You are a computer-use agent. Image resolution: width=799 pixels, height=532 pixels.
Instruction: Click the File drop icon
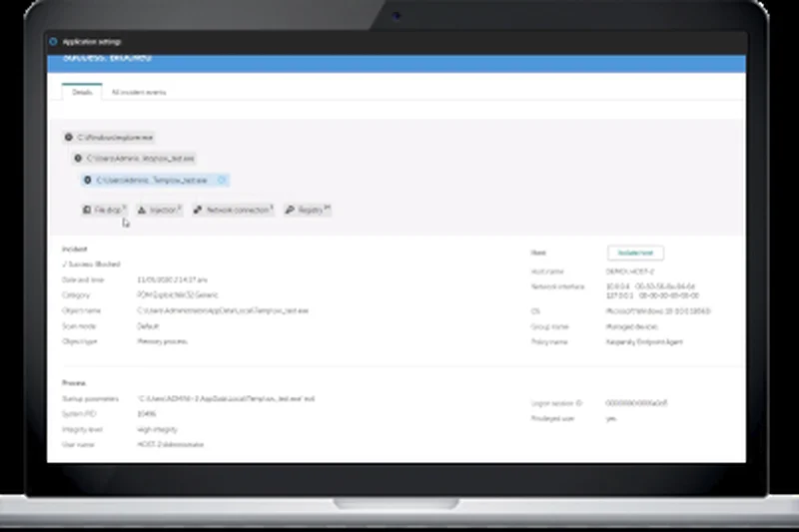point(87,210)
